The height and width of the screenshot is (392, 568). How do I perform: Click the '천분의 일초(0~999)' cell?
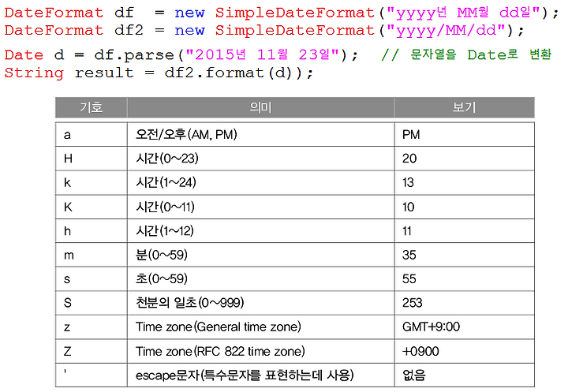tap(261, 303)
